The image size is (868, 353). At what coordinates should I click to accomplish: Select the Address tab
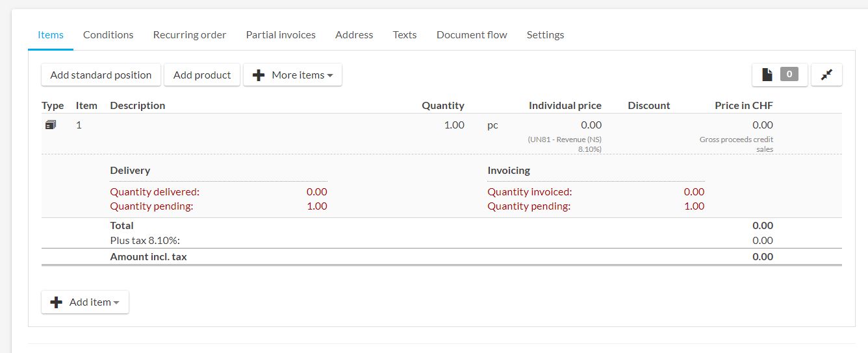click(354, 35)
